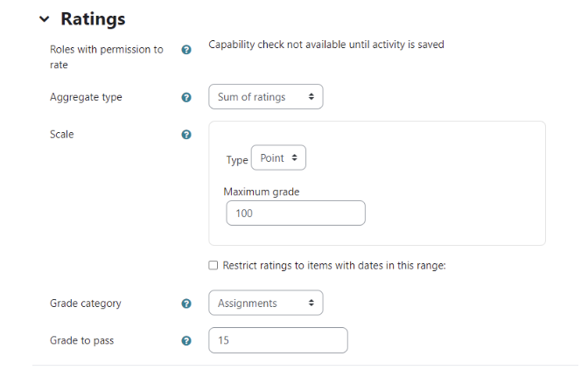Show help for the Scale setting
The width and height of the screenshot is (588, 370).
click(x=185, y=135)
